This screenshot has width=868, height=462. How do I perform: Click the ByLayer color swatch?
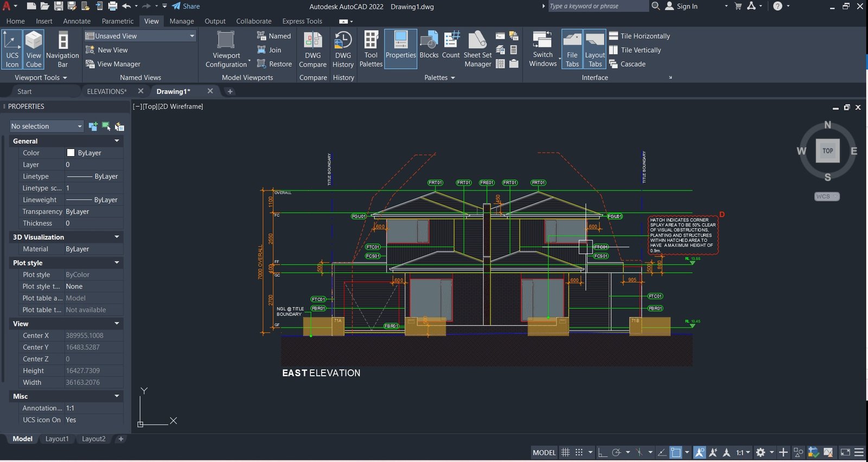[x=71, y=153]
